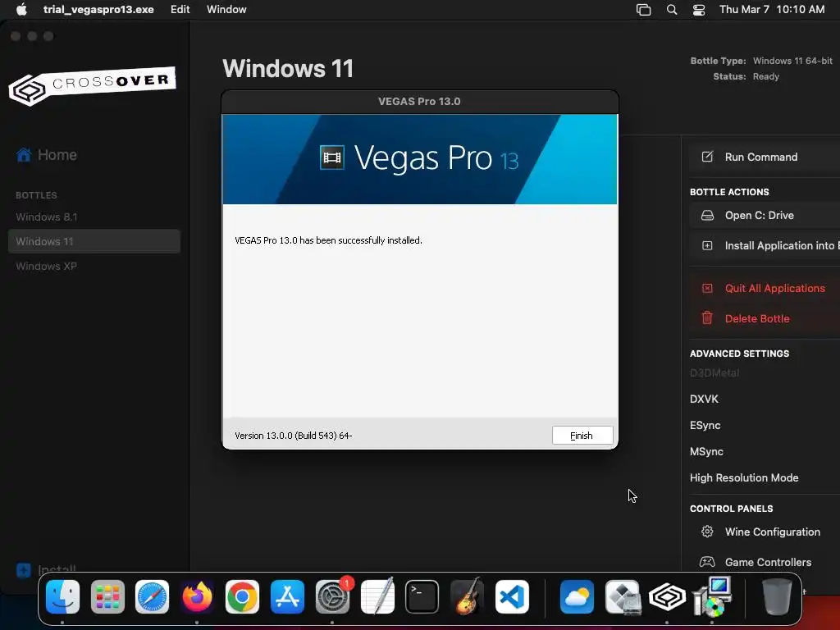This screenshot has width=840, height=630.
Task: Open Visual Studio Code from the Dock
Action: click(x=512, y=597)
